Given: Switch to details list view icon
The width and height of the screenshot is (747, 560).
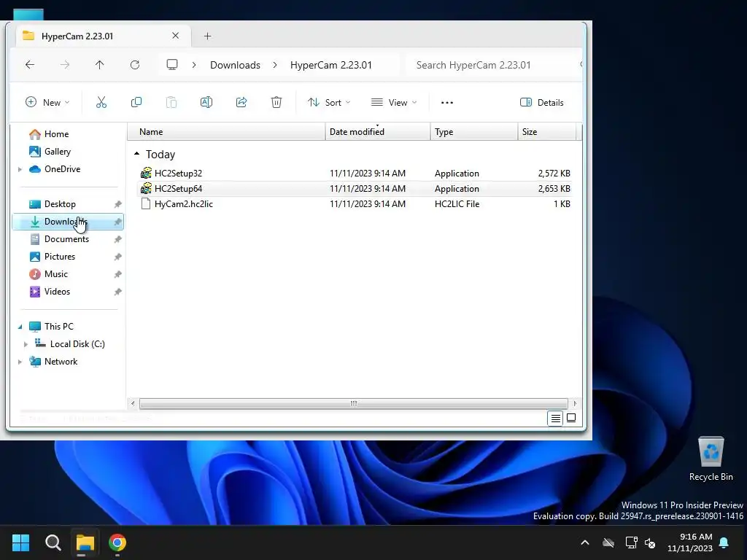Looking at the screenshot, I should (555, 419).
